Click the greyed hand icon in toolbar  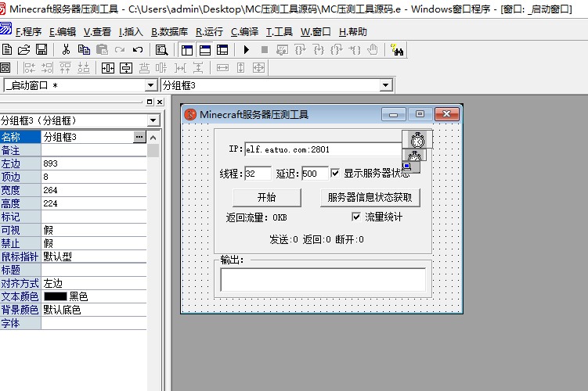tap(373, 49)
